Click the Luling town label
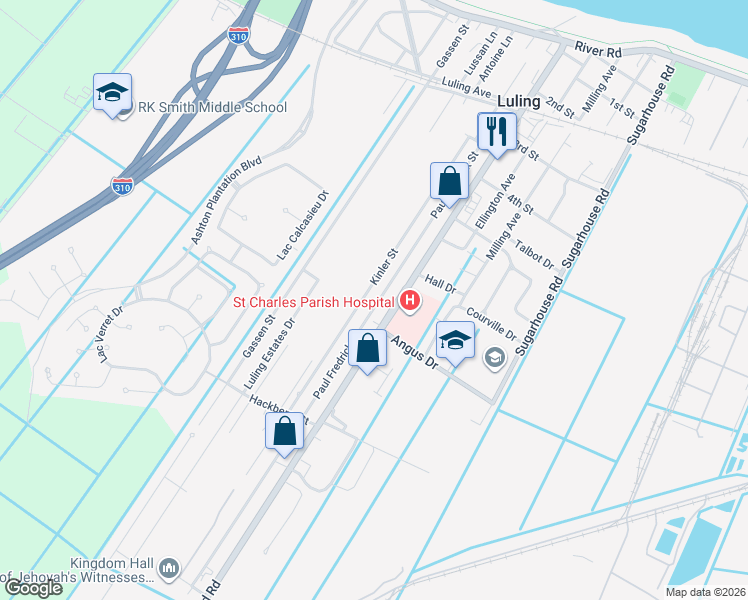 coord(519,101)
